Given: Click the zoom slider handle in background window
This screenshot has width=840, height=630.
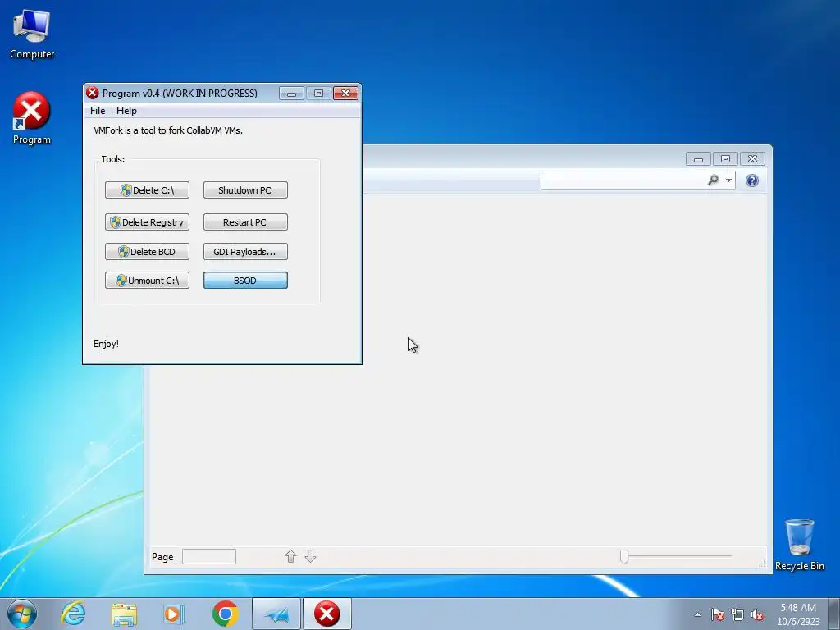Looking at the screenshot, I should tap(624, 557).
